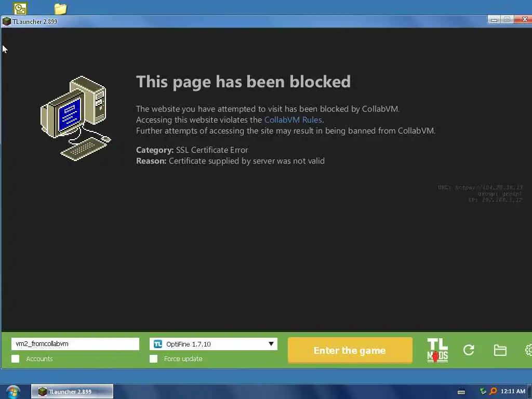Click the 'Accounts' label text

[x=39, y=358]
